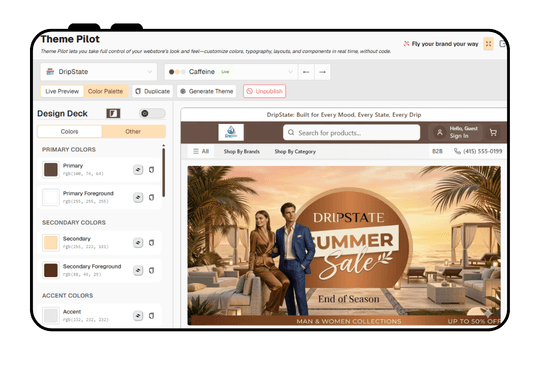The width and height of the screenshot is (540, 384).
Task: Open the DripState store dropdown
Action: (98, 72)
